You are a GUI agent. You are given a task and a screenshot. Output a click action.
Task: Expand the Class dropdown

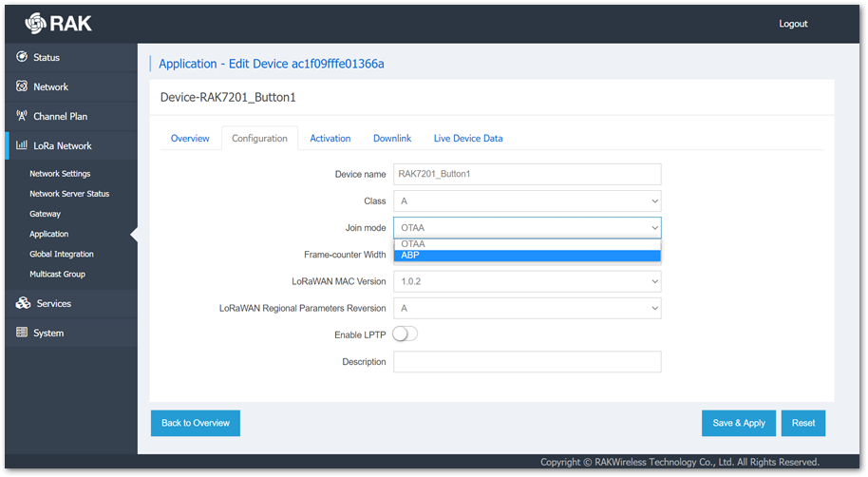tap(527, 201)
